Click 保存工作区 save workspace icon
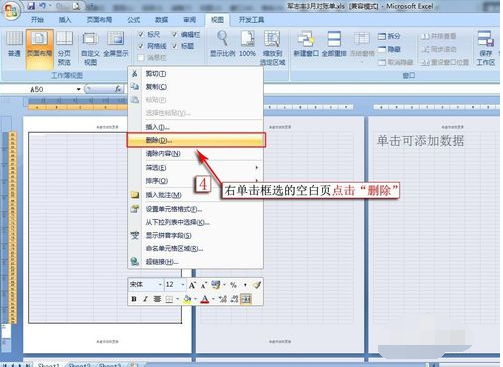This screenshot has width=503, height=367. click(486, 48)
